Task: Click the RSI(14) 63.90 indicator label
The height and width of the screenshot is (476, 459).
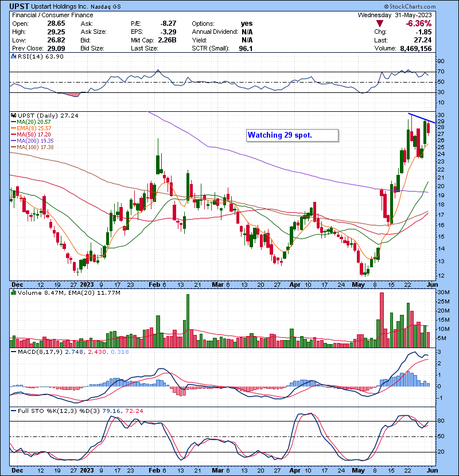Action: [40, 56]
